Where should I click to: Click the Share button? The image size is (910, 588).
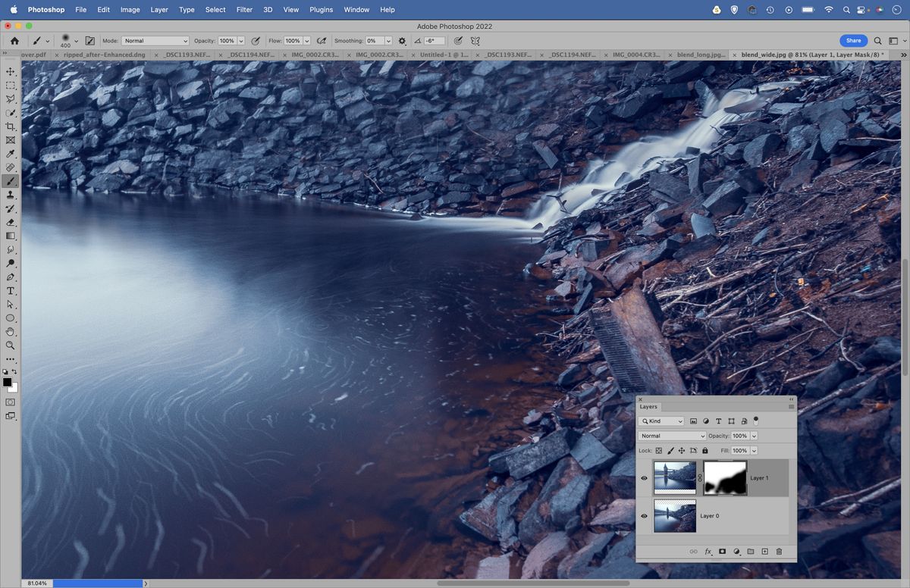click(853, 40)
